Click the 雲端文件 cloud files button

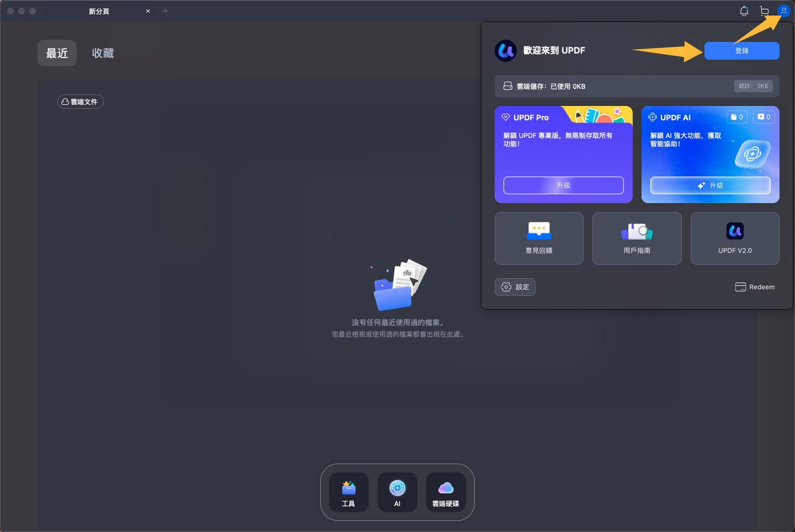(81, 102)
